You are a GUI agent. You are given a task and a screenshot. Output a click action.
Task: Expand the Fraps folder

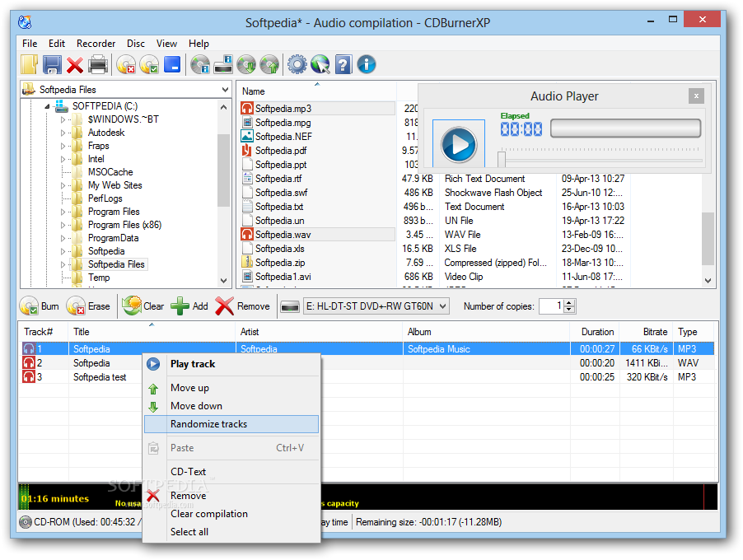coord(63,147)
